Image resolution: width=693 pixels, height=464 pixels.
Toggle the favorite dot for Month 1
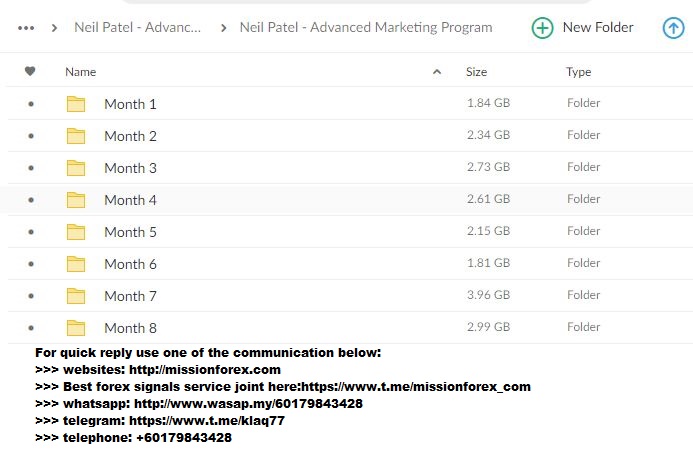tap(31, 104)
